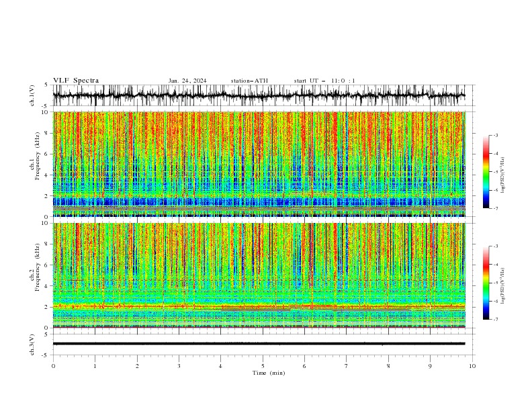Click the lower color bar log(PSD) label
Screen dimensions: 532x411
click(502, 286)
